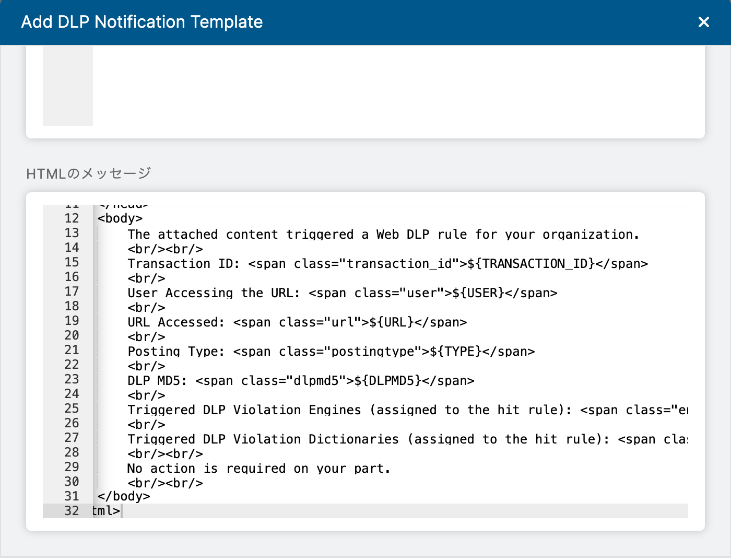Click the </body> closing tag on line 31
The width and height of the screenshot is (731, 560).
tap(123, 496)
